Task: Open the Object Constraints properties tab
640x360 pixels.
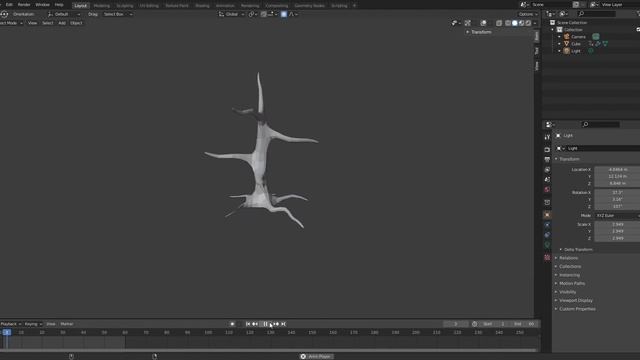Action: pyautogui.click(x=547, y=235)
